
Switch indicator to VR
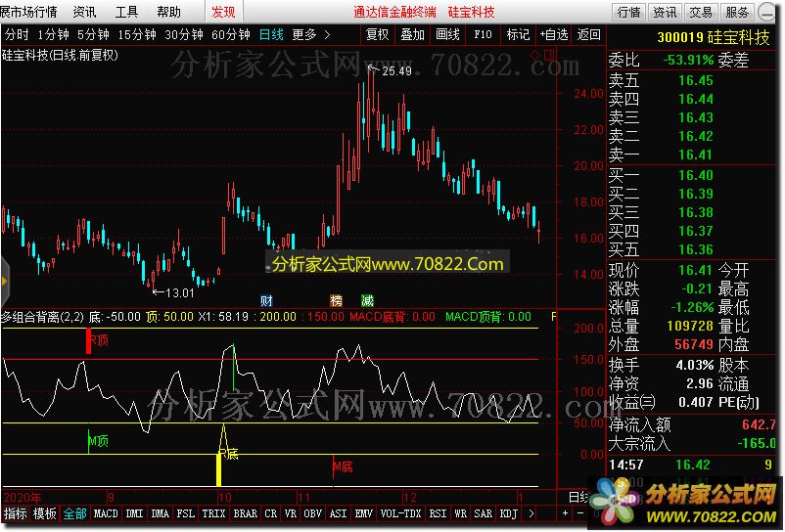291,513
